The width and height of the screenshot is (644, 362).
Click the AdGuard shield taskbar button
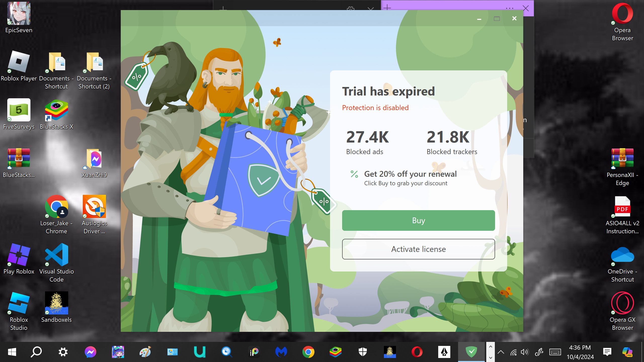coord(471,352)
